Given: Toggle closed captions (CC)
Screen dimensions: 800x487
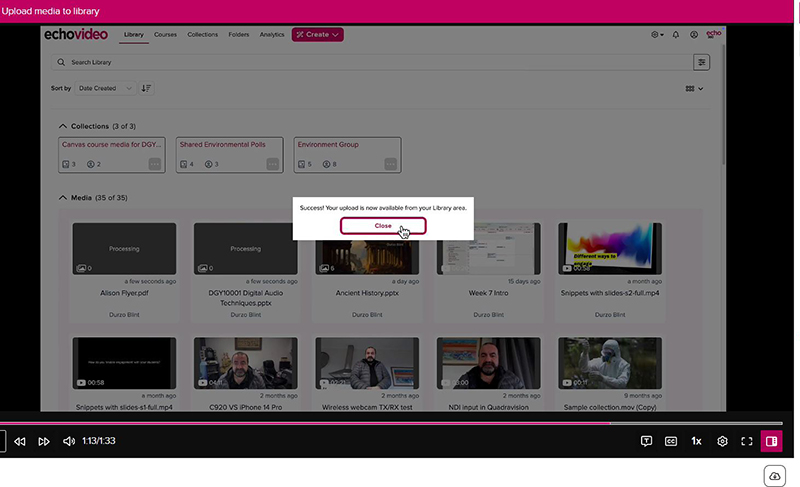Looking at the screenshot, I should pos(671,441).
